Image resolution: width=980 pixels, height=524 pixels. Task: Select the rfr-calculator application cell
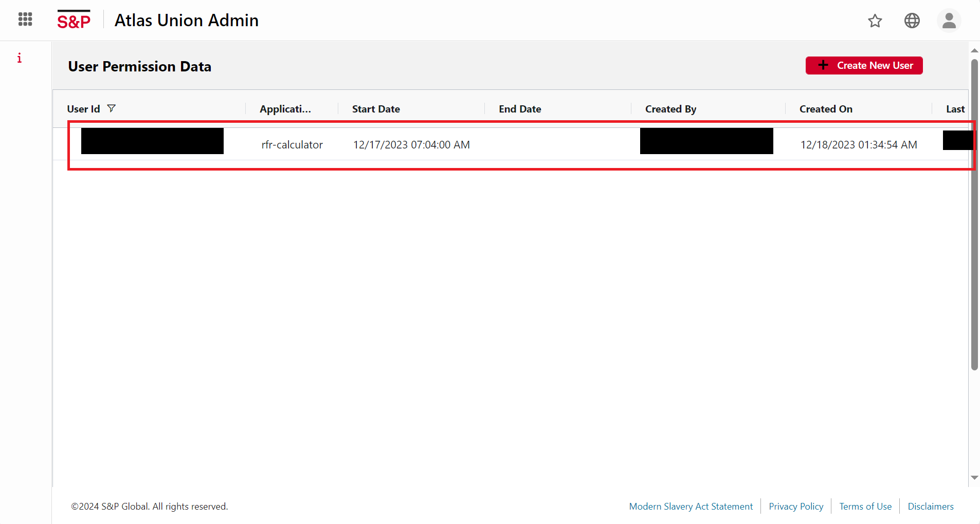pos(292,145)
